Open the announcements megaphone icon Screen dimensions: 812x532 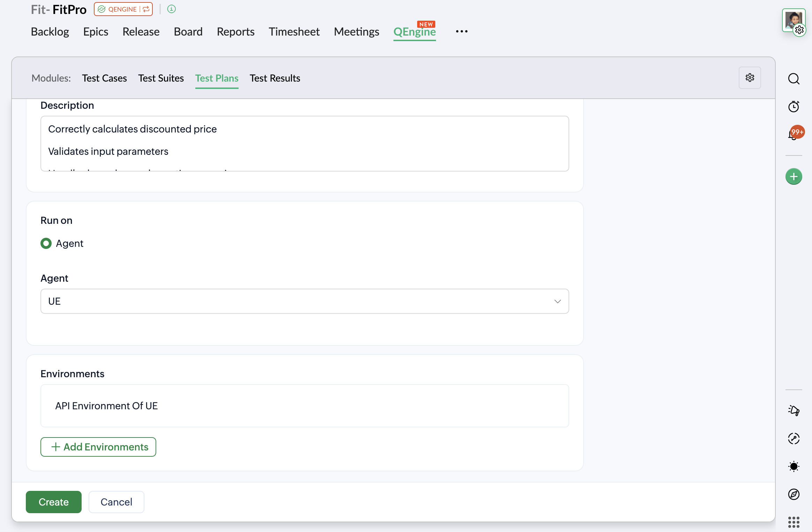click(x=794, y=410)
